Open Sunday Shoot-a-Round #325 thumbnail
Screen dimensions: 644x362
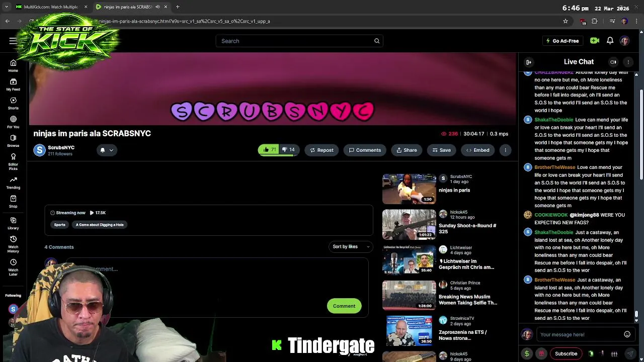(409, 225)
